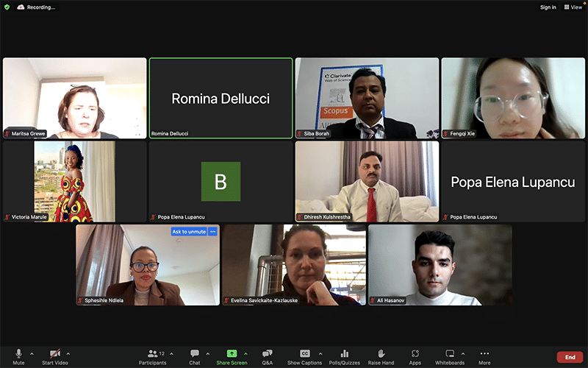The image size is (588, 368).
Task: Mute your microphone
Action: coord(18,356)
